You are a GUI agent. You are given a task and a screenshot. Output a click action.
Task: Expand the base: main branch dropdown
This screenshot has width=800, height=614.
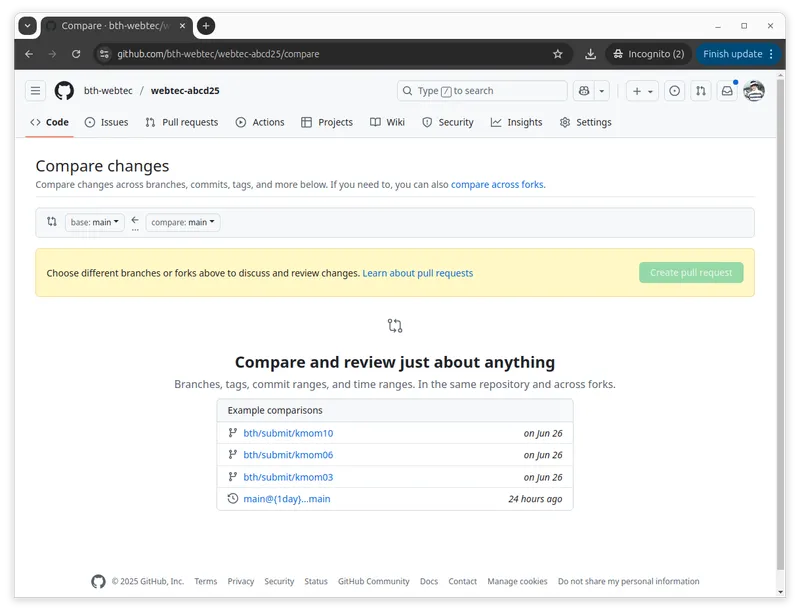(95, 222)
